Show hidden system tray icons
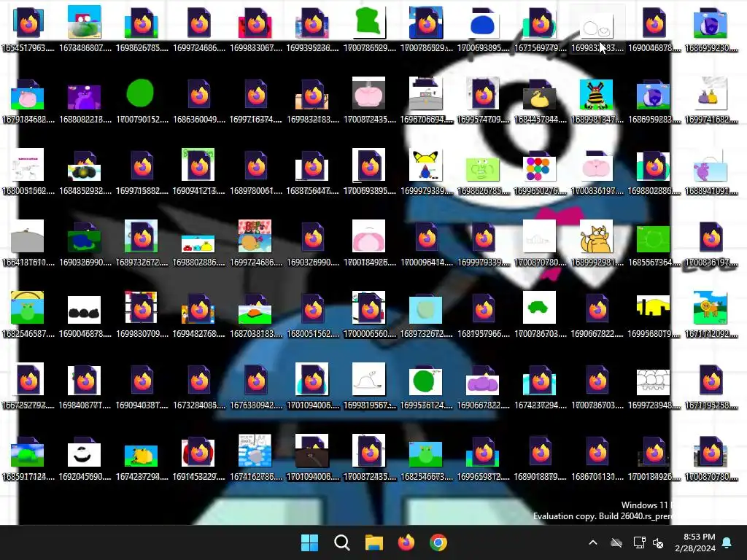The height and width of the screenshot is (560, 747). [x=593, y=542]
